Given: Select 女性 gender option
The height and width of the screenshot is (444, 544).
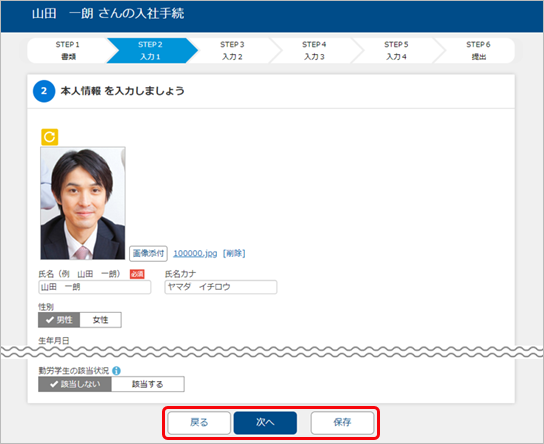Looking at the screenshot, I should pyautogui.click(x=101, y=320).
